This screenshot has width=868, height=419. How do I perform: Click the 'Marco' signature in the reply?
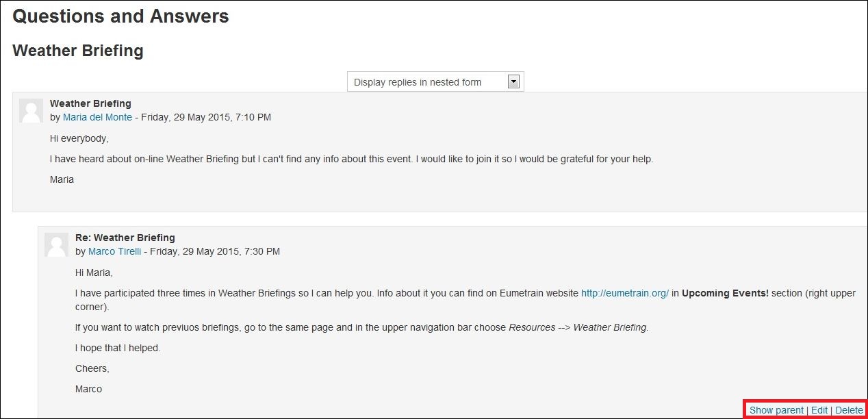point(88,389)
